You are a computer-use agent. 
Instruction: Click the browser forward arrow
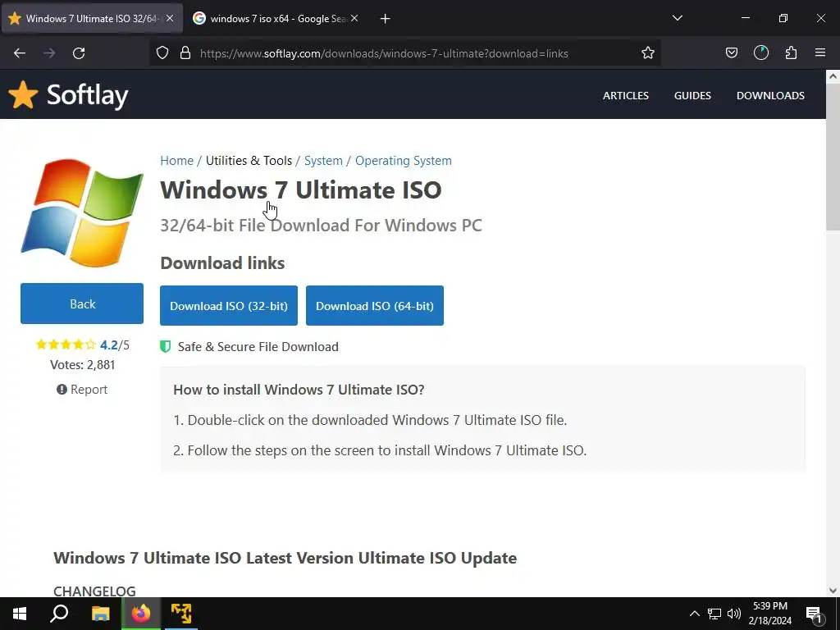tap(49, 53)
